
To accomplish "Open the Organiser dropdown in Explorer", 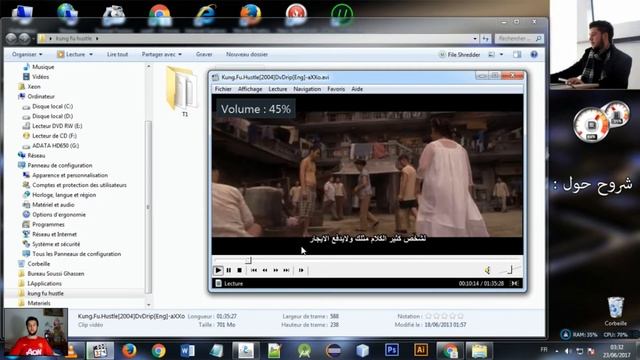I will point(27,54).
